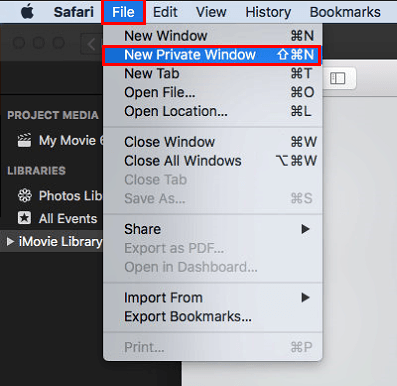
Task: Open the History menu
Action: [x=268, y=12]
